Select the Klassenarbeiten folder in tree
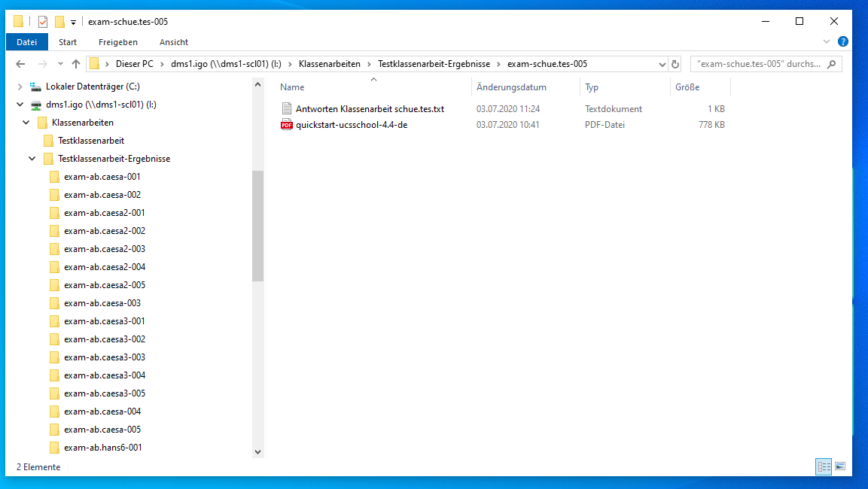 (83, 123)
